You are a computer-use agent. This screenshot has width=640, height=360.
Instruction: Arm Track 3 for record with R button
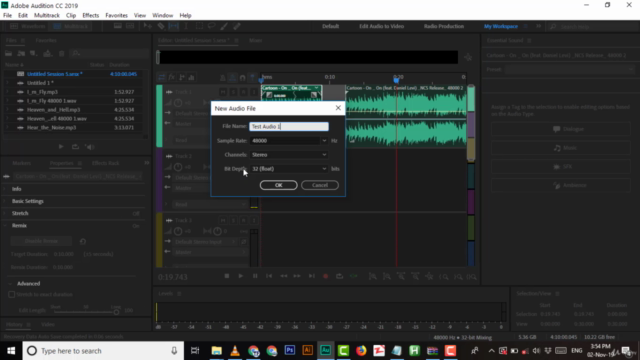coord(243,220)
